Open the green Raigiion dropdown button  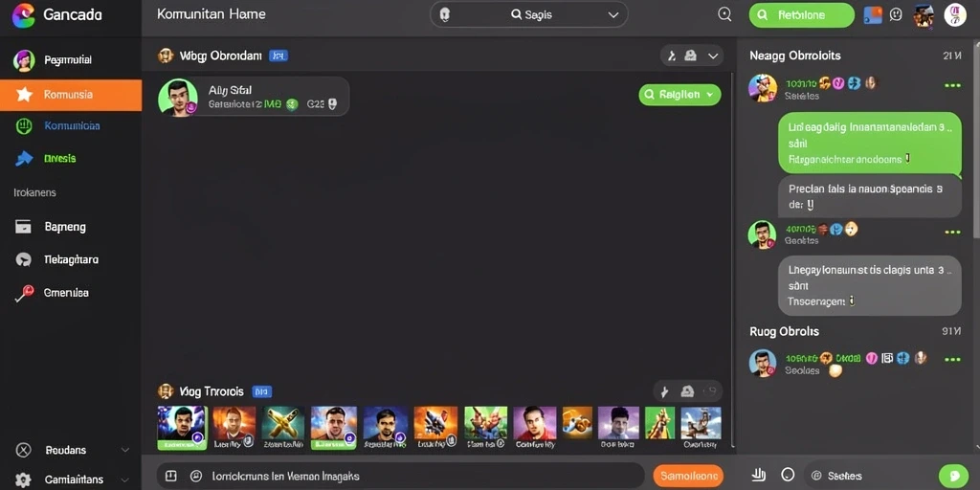pyautogui.click(x=679, y=95)
